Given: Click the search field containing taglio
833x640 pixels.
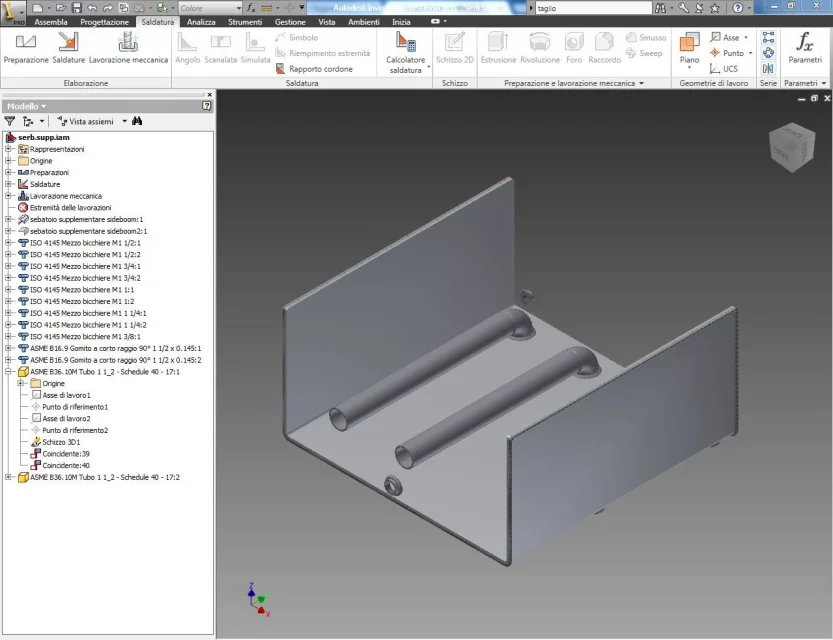Looking at the screenshot, I should [x=593, y=8].
